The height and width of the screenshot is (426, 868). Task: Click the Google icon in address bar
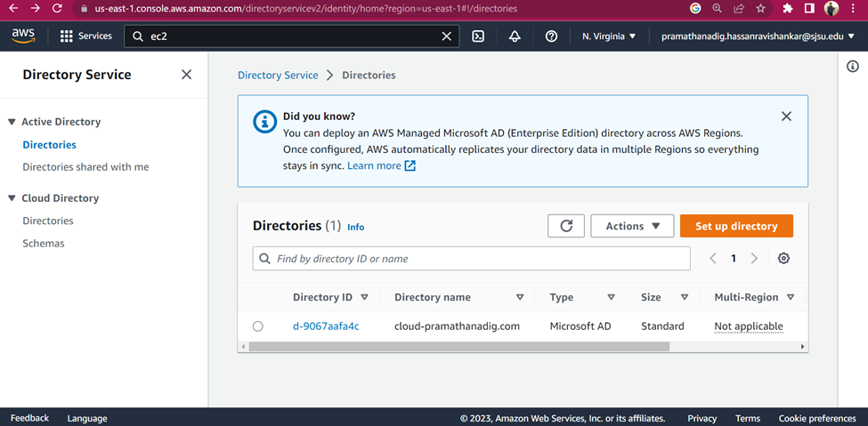coord(695,8)
